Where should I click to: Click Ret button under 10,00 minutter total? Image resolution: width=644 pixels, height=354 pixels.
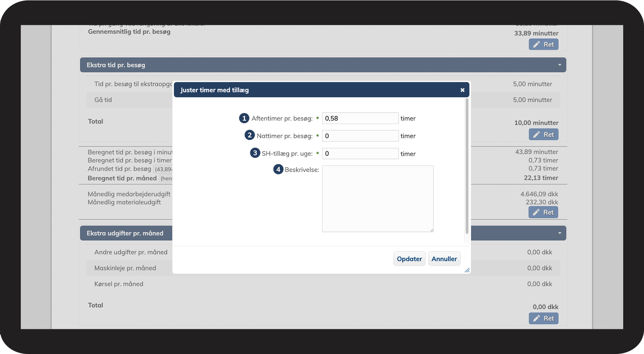[x=543, y=135]
